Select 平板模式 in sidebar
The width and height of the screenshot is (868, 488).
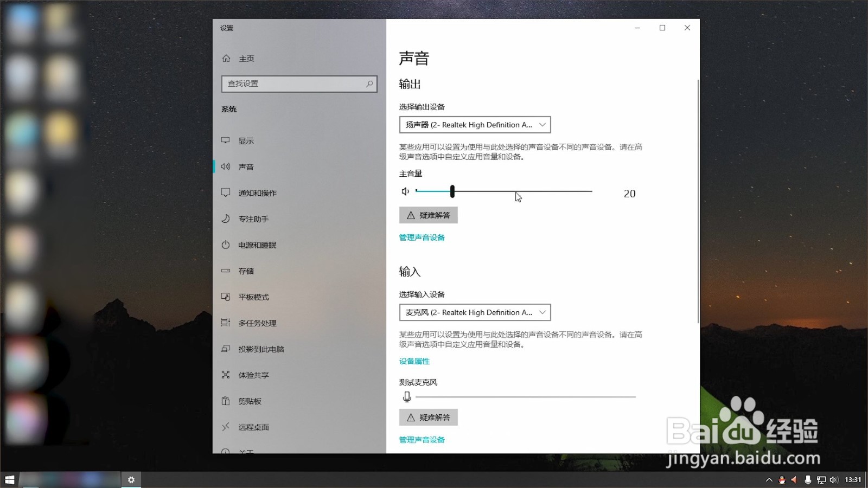[x=254, y=297]
